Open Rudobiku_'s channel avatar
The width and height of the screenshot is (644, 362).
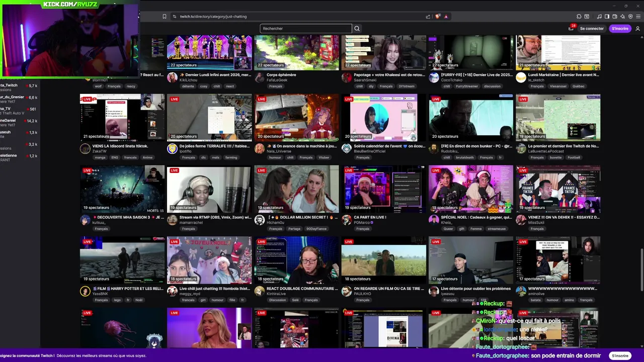pyautogui.click(x=434, y=148)
